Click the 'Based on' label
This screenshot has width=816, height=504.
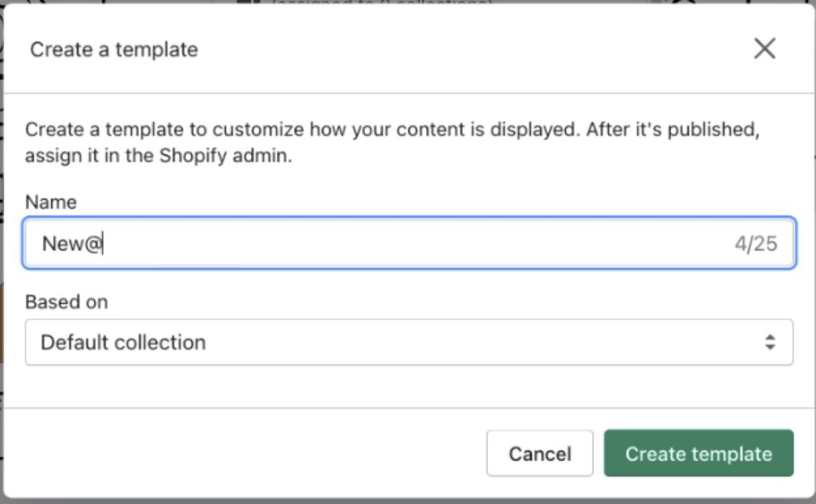(66, 302)
